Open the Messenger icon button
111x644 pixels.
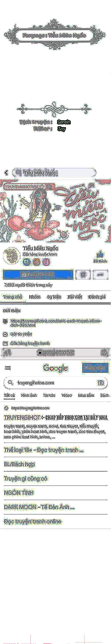click(83, 274)
